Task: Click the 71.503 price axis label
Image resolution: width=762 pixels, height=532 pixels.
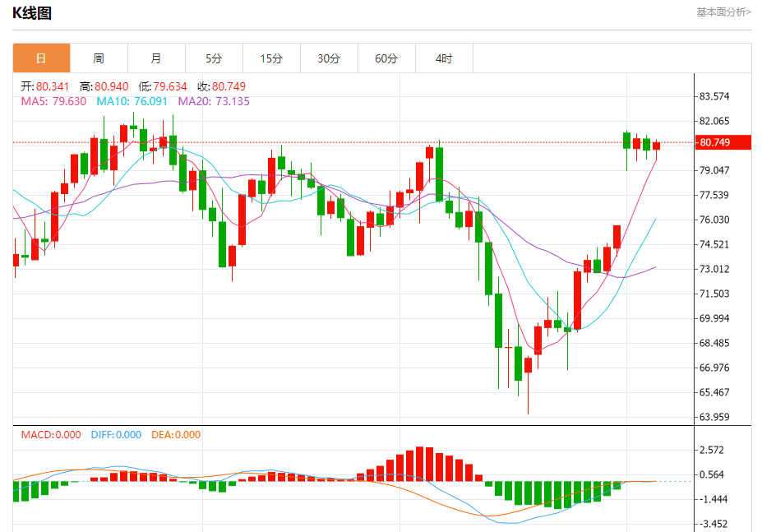Action: (x=714, y=294)
